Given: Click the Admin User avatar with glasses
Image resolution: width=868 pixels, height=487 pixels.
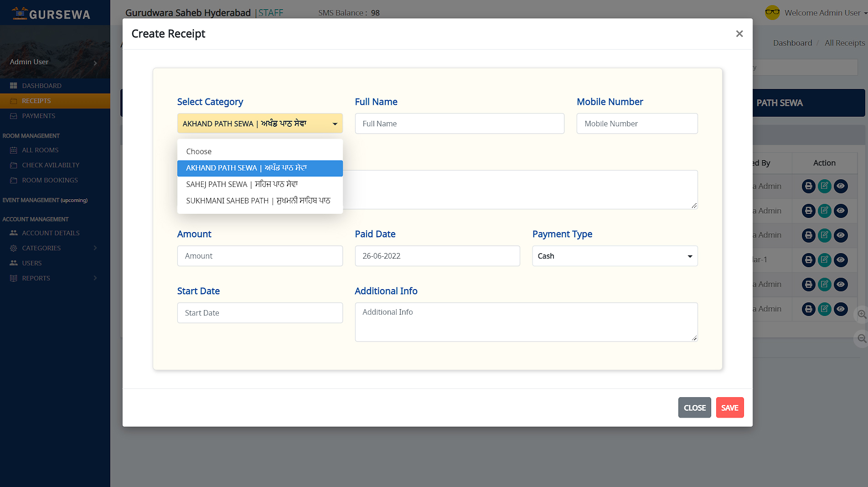Looking at the screenshot, I should point(772,13).
